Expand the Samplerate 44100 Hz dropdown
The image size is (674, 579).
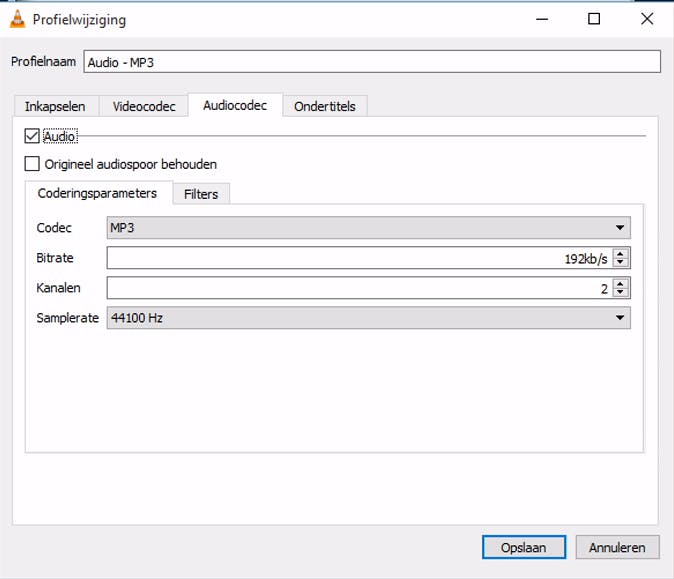tap(368, 318)
